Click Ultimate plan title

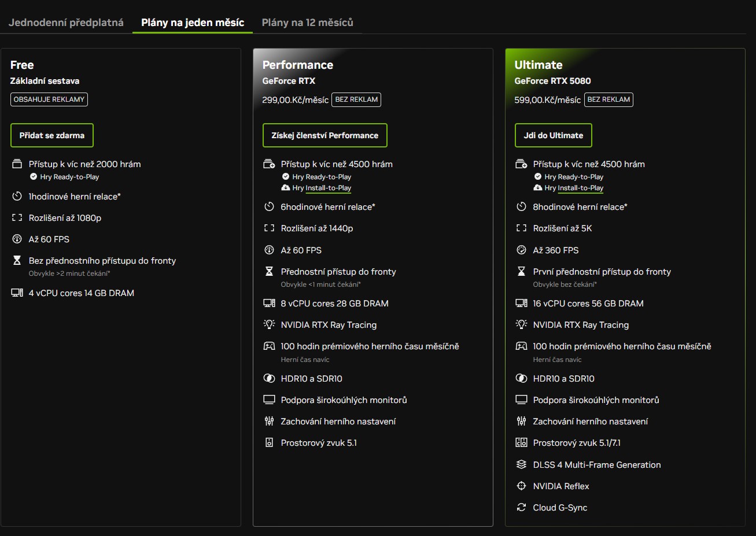coord(539,65)
